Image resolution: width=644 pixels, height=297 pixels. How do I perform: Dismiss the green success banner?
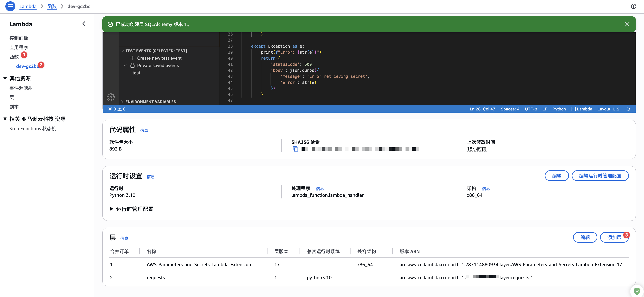tap(627, 24)
